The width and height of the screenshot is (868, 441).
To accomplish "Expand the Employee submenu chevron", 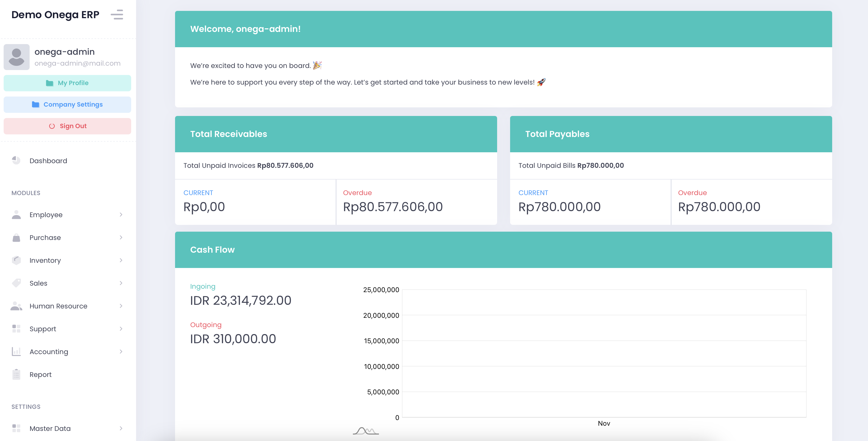I will pyautogui.click(x=121, y=215).
